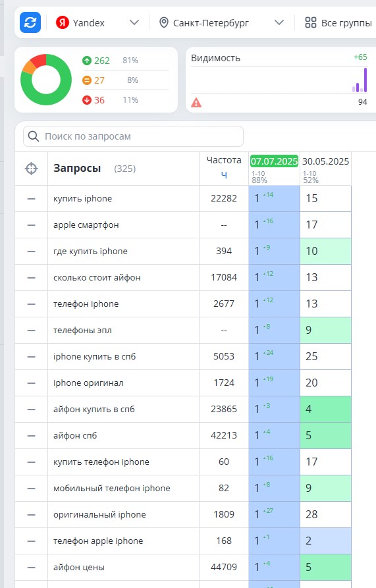The height and width of the screenshot is (588, 376).
Task: Click dash icon for где купить iphone
Action: tap(31, 252)
